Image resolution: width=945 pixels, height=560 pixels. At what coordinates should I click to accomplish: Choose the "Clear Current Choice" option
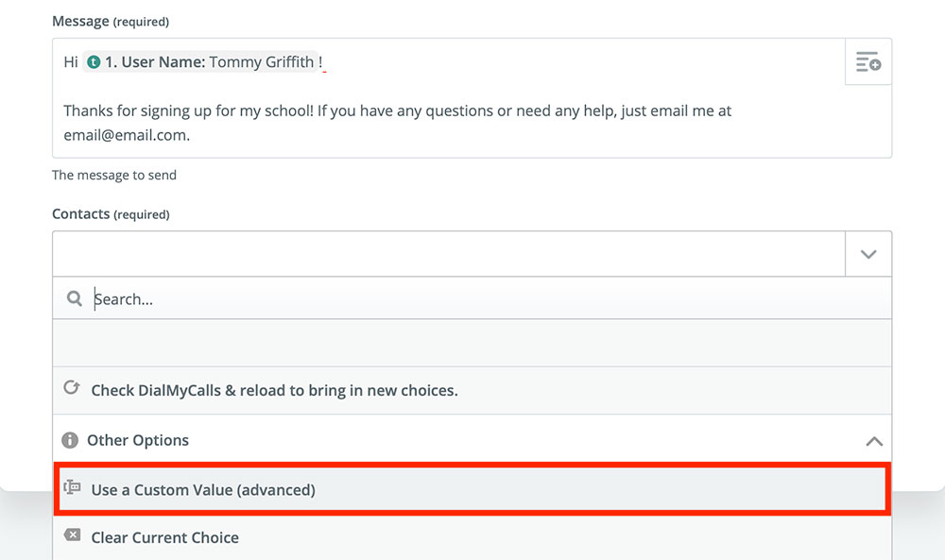pyautogui.click(x=164, y=537)
